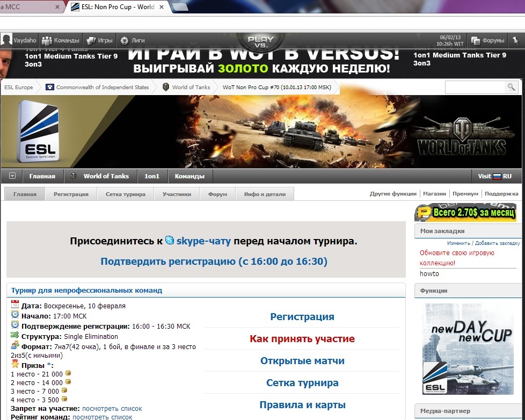Open the Другие функции menu
This screenshot has width=525, height=420.
coord(393,194)
